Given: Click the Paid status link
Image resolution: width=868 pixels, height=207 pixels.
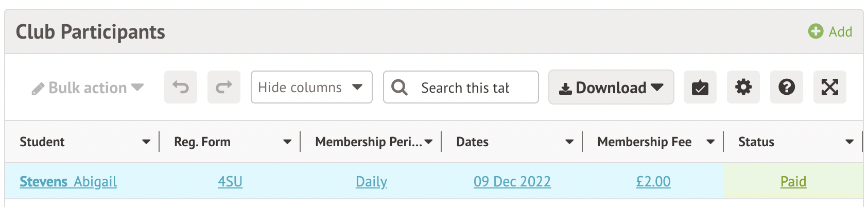Looking at the screenshot, I should pyautogui.click(x=793, y=182).
